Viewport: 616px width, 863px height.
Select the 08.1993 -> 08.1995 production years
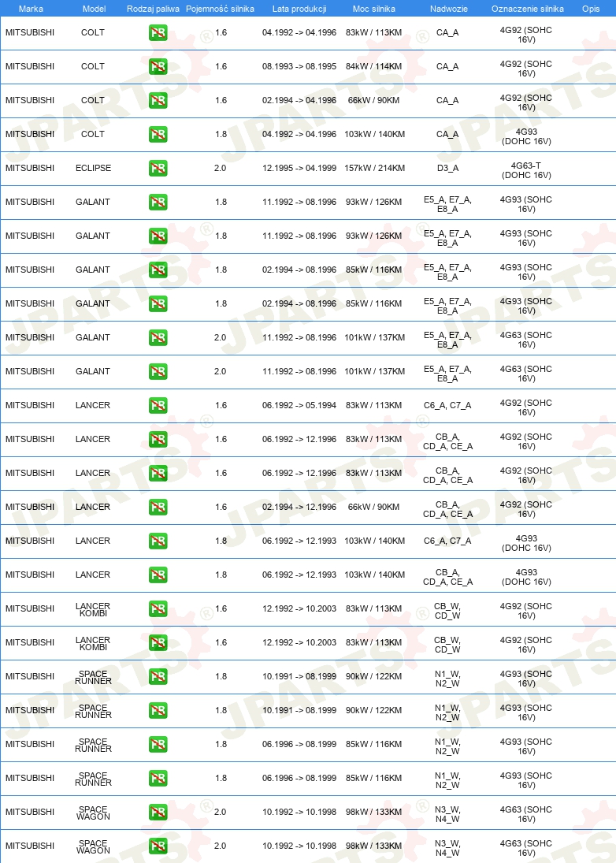pos(299,66)
